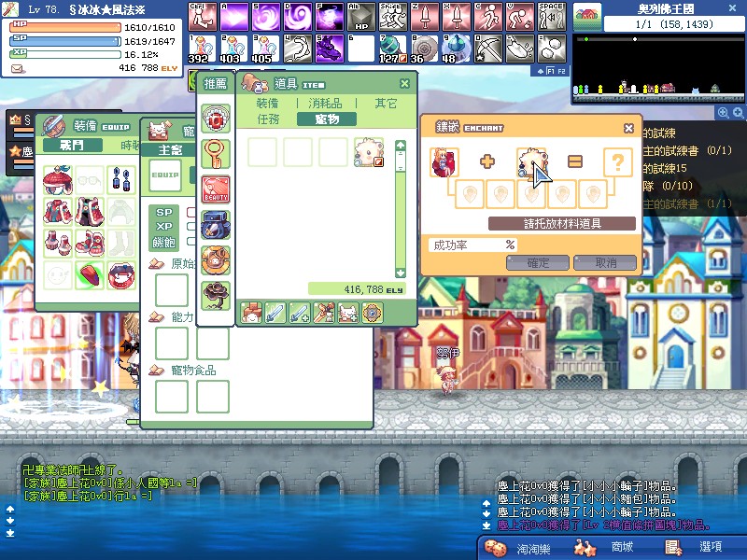Zoom out on the minimap
Image resolution: width=747 pixels, height=560 pixels.
(738, 113)
